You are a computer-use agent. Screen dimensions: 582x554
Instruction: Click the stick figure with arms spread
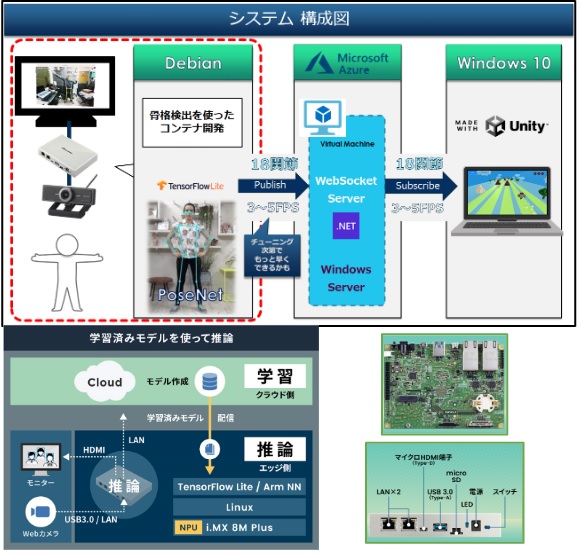pos(67,272)
